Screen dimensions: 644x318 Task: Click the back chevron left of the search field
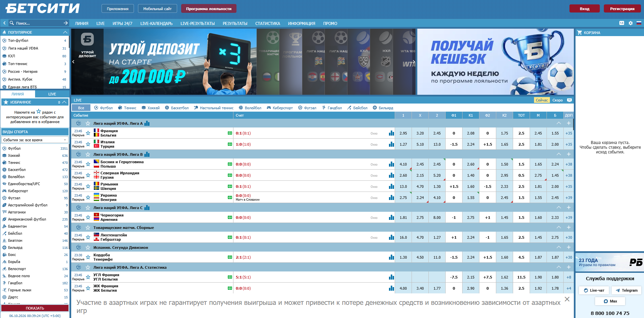[x=4, y=23]
